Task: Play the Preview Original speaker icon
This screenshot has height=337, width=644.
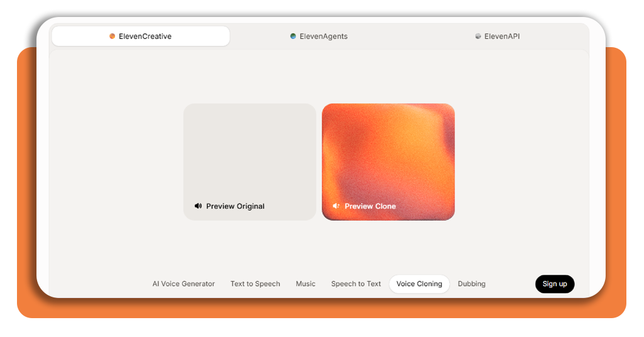Action: (198, 206)
